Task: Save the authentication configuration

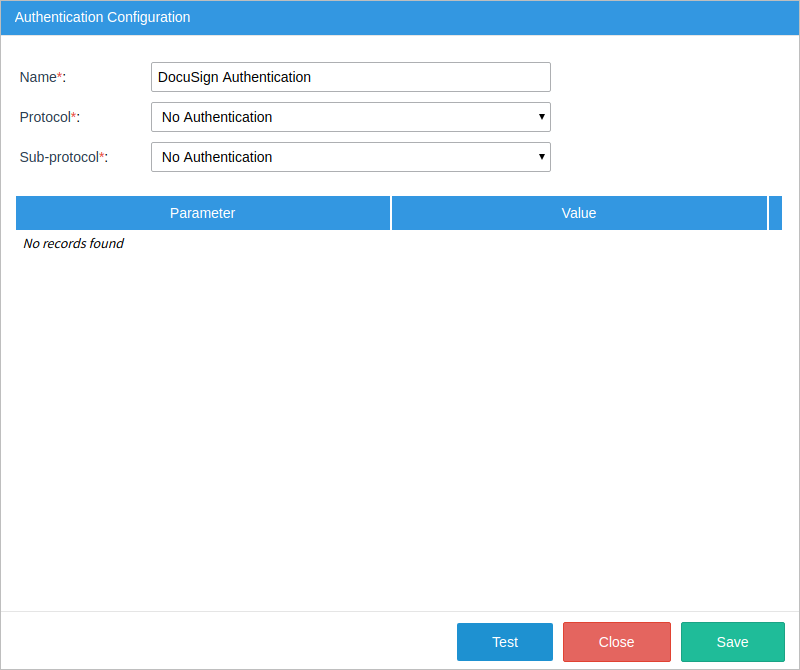Action: coord(732,642)
